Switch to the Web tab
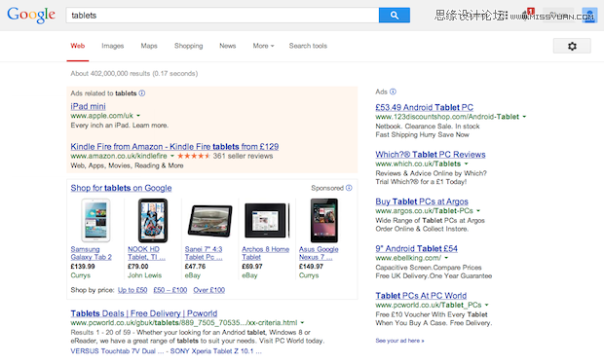 point(77,46)
